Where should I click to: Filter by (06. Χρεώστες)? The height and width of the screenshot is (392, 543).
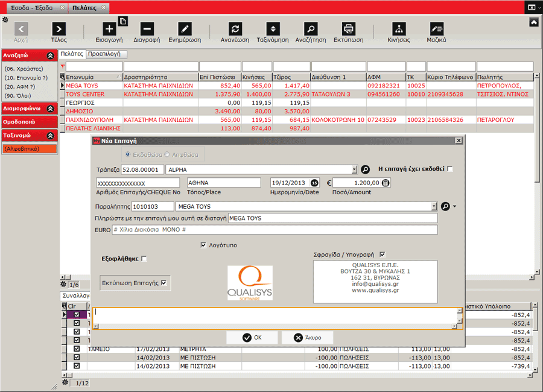(x=24, y=69)
